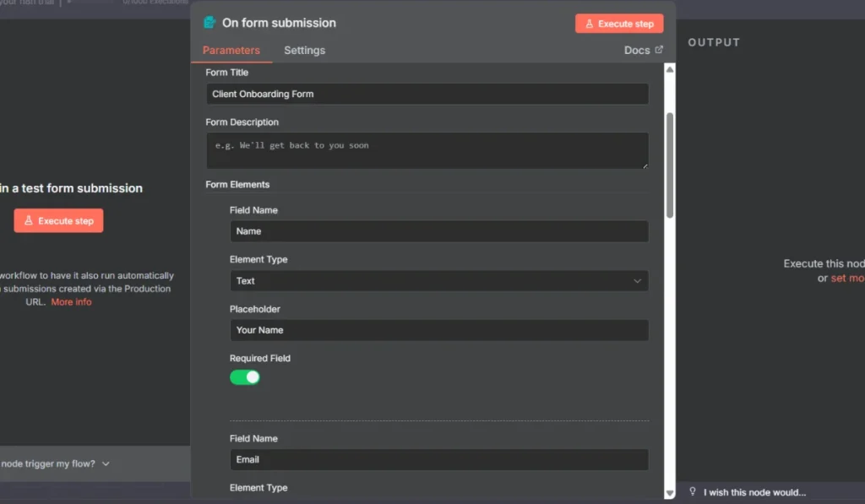Click the 'set mock' link in Output

[x=847, y=278]
